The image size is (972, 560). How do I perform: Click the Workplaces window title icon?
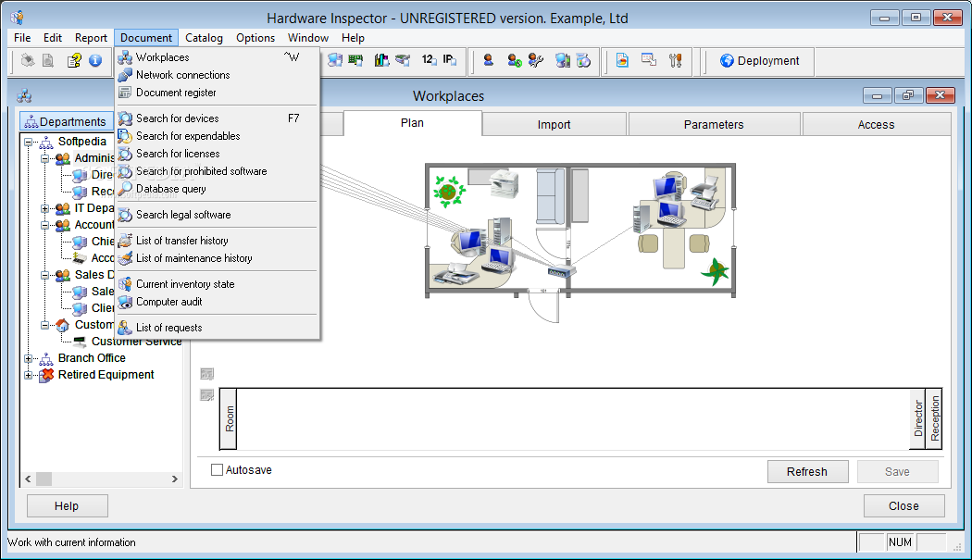pyautogui.click(x=24, y=96)
